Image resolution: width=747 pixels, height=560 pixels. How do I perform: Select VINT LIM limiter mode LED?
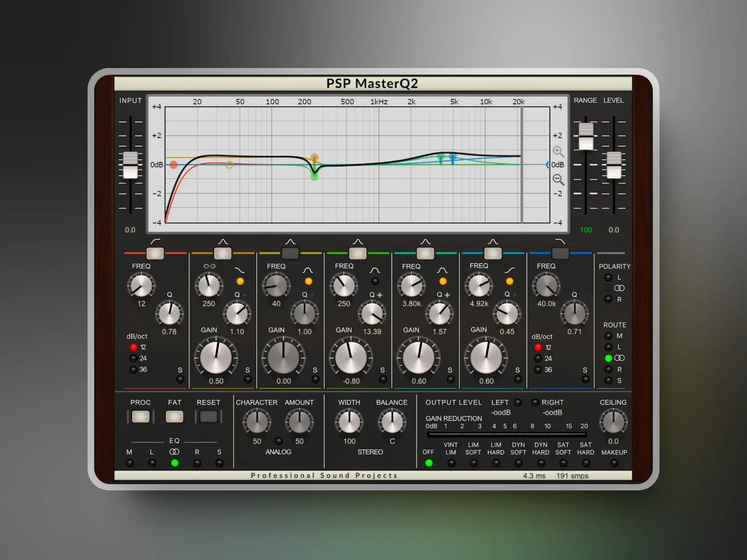pos(451,463)
